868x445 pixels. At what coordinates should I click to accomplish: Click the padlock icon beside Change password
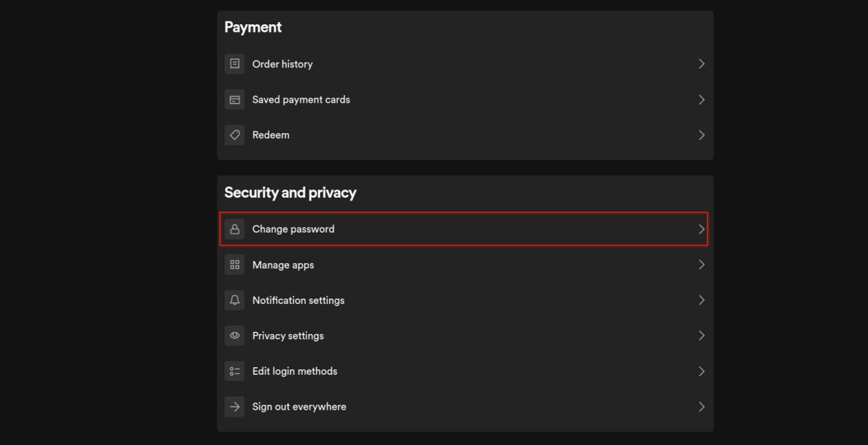(234, 228)
